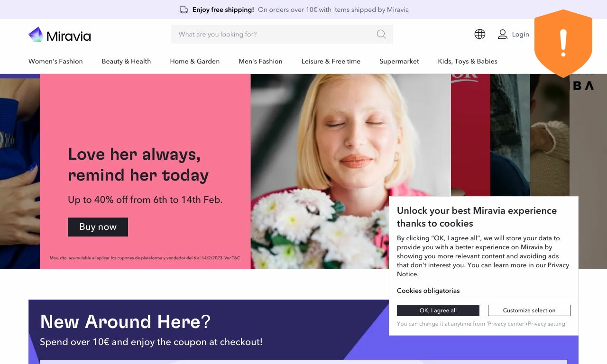This screenshot has height=364, width=607.
Task: Go to the Supermarket section
Action: (399, 61)
